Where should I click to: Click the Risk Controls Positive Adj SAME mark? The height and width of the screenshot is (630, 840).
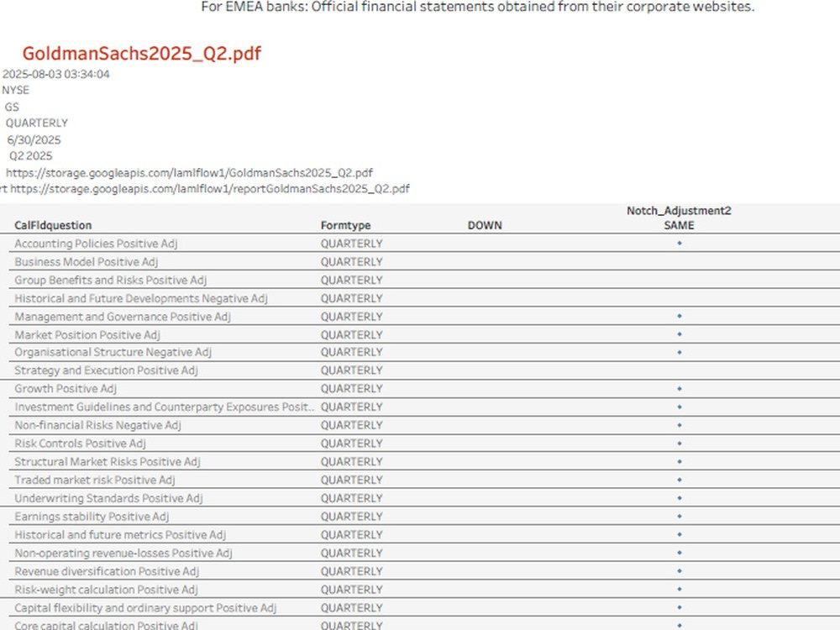coord(680,444)
